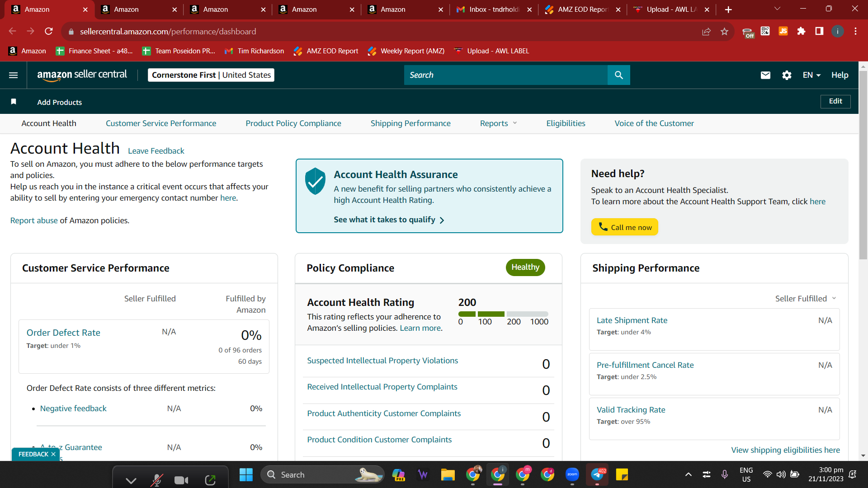Select the Account Health menu item
The height and width of the screenshot is (488, 868).
tap(49, 123)
